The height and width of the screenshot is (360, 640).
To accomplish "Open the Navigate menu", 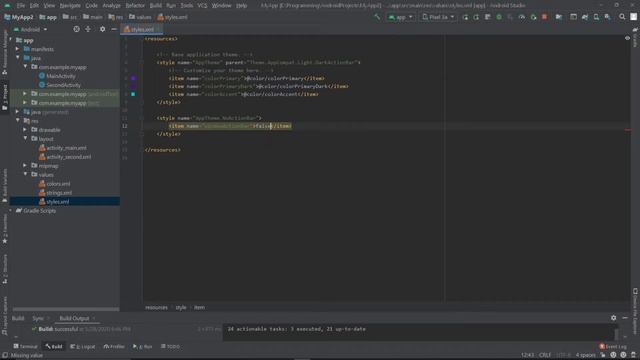I will [x=70, y=6].
